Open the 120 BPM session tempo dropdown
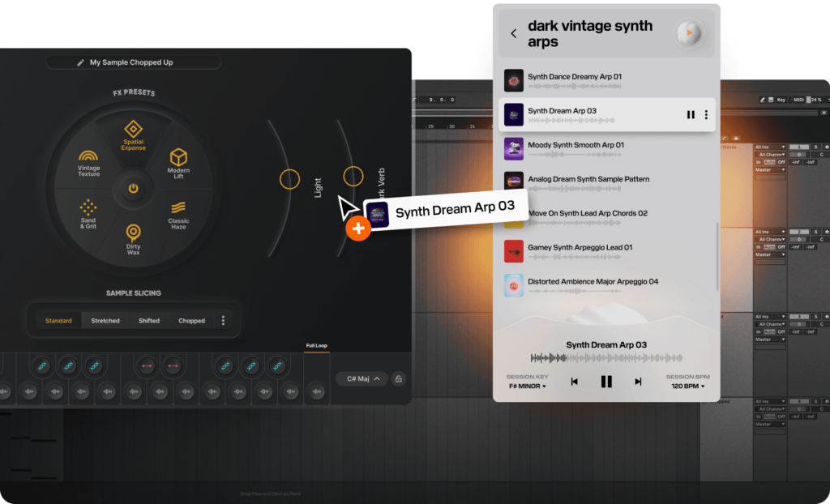This screenshot has width=830, height=504. click(x=687, y=387)
